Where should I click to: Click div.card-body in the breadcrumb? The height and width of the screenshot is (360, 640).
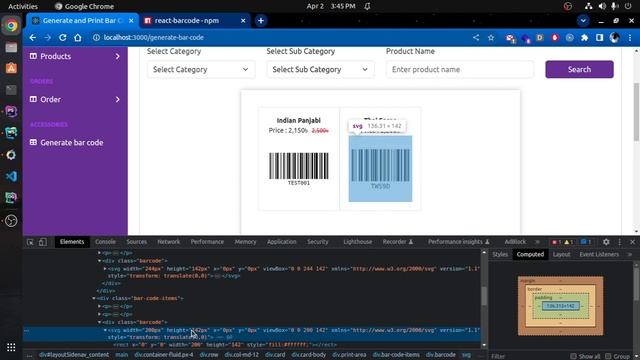pyautogui.click(x=308, y=355)
